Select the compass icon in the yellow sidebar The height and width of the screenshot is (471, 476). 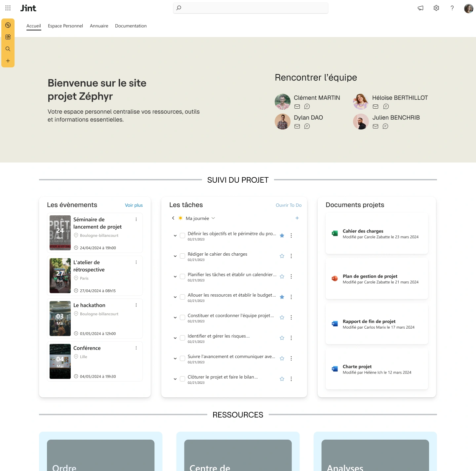coord(8,25)
